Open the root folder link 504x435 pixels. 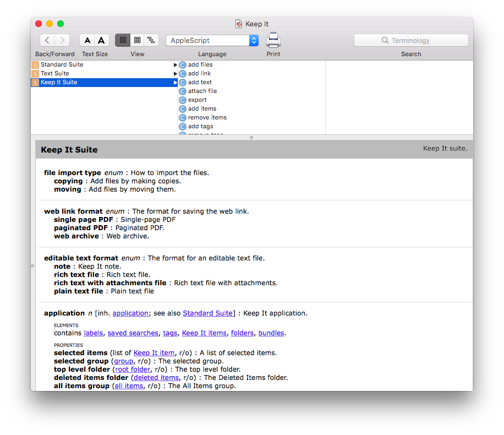[x=133, y=369]
